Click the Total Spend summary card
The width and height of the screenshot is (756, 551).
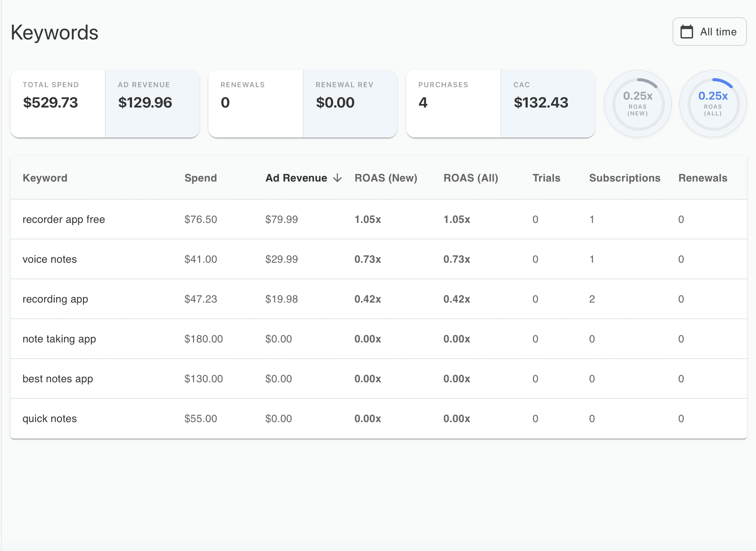[58, 103]
